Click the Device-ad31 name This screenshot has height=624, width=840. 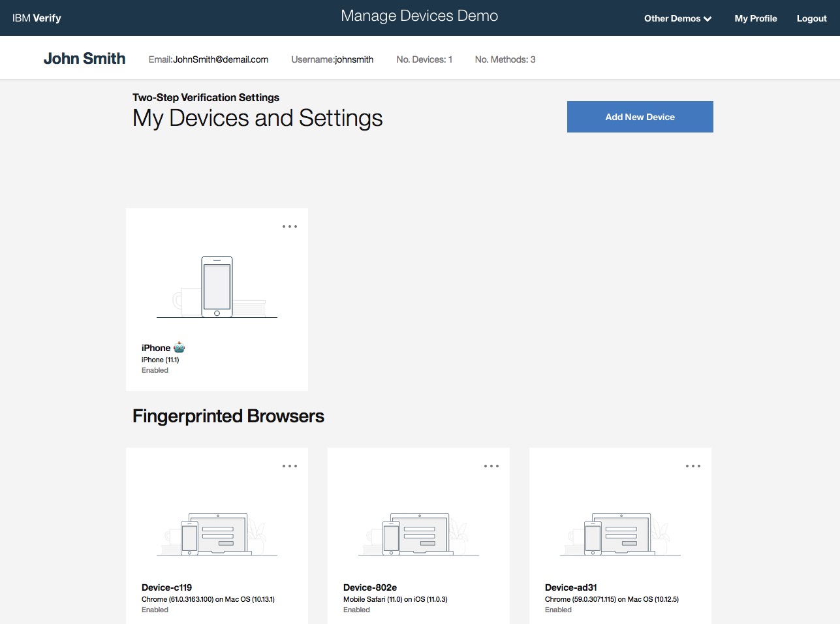coord(571,587)
